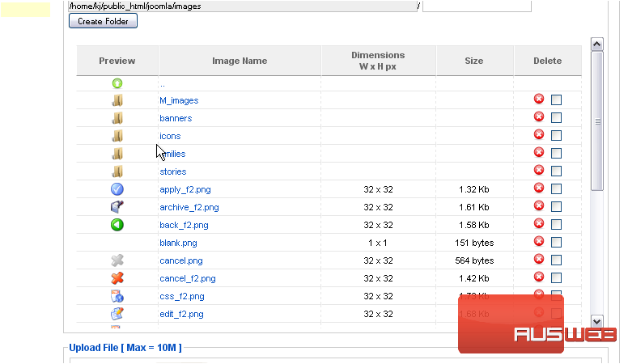Click the green up-directory arrow icon
The width and height of the screenshot is (628, 364).
click(117, 83)
